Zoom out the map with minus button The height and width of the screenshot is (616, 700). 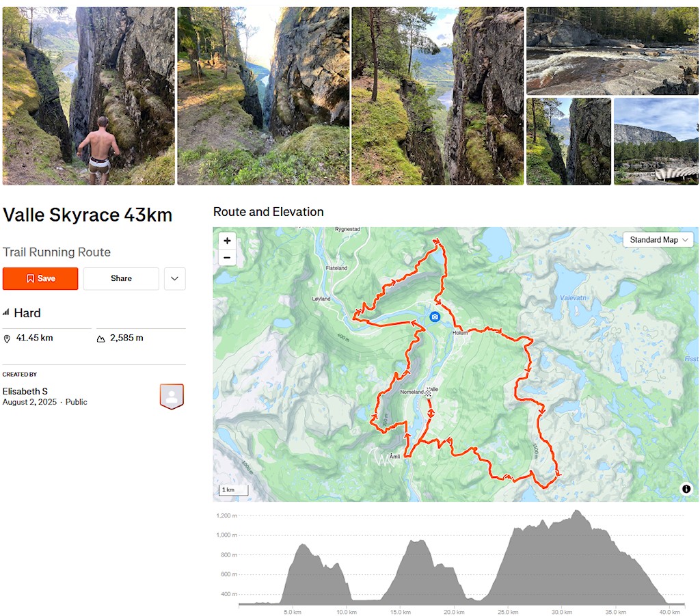pyautogui.click(x=227, y=258)
